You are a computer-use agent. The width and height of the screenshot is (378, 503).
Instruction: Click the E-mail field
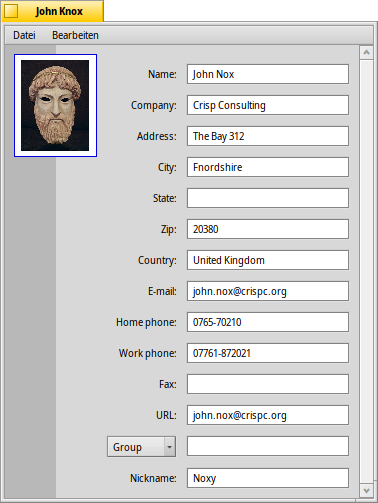[268, 291]
